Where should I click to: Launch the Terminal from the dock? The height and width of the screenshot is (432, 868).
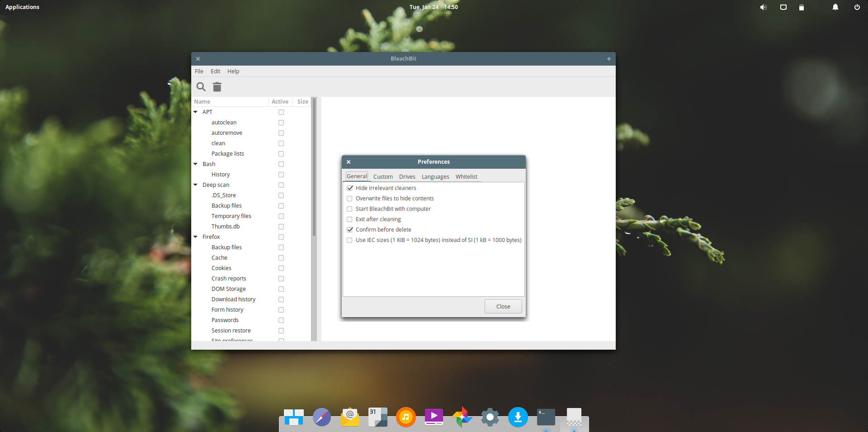click(x=546, y=417)
